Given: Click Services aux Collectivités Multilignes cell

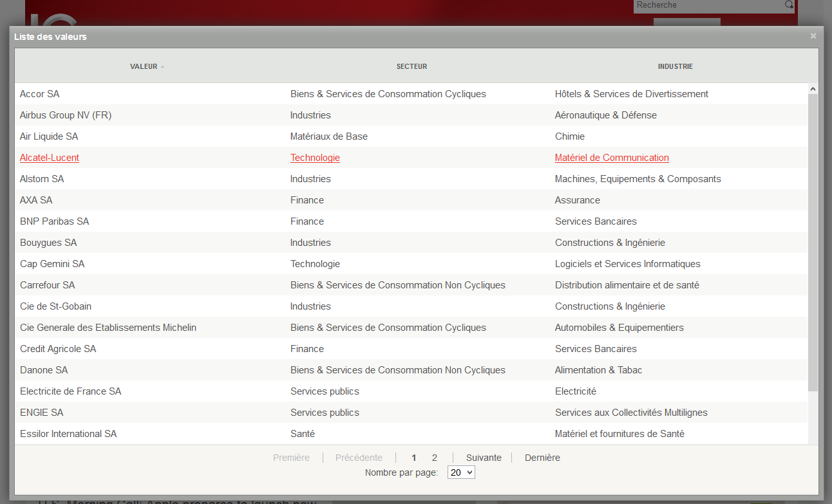Looking at the screenshot, I should [x=631, y=413].
